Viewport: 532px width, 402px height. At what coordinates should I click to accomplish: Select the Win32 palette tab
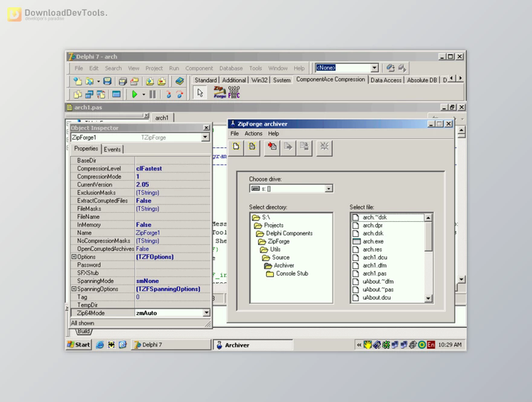pos(260,80)
